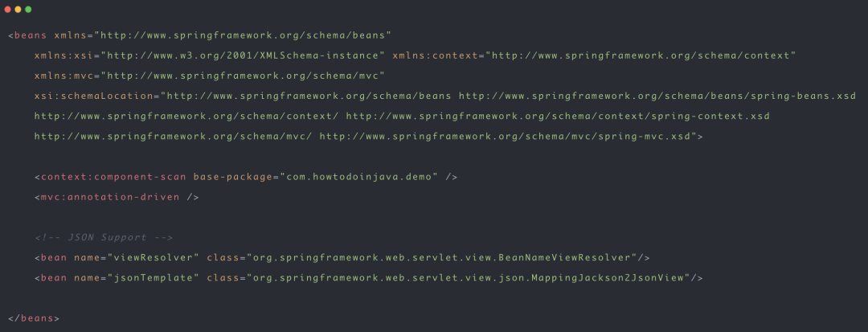This screenshot has height=332, width=868.
Task: Click the xmlns:mvc attribute name
Action: click(x=63, y=76)
